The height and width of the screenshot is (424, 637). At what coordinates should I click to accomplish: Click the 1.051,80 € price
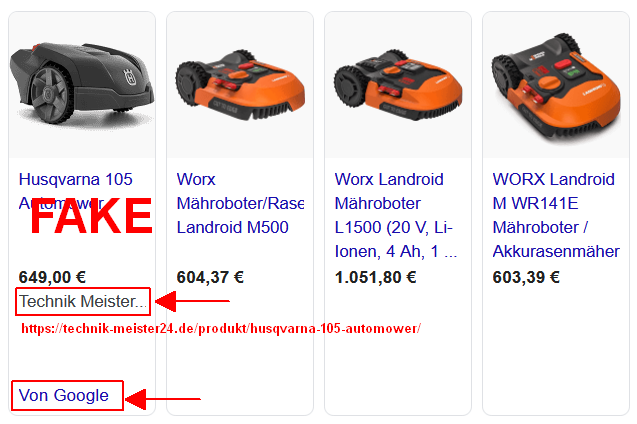[375, 277]
